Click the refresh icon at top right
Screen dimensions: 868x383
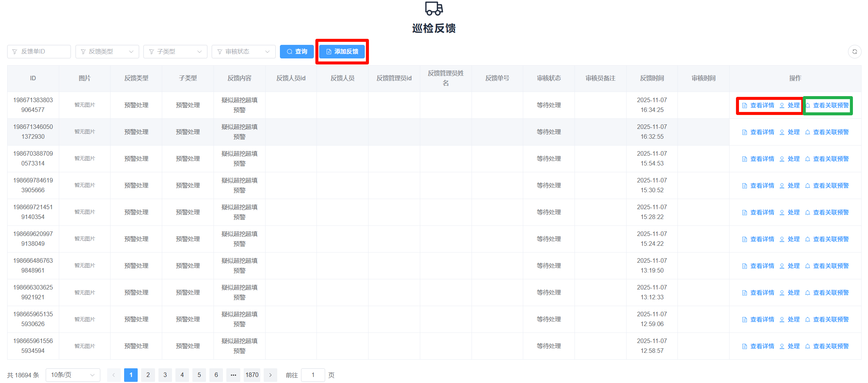tap(854, 52)
